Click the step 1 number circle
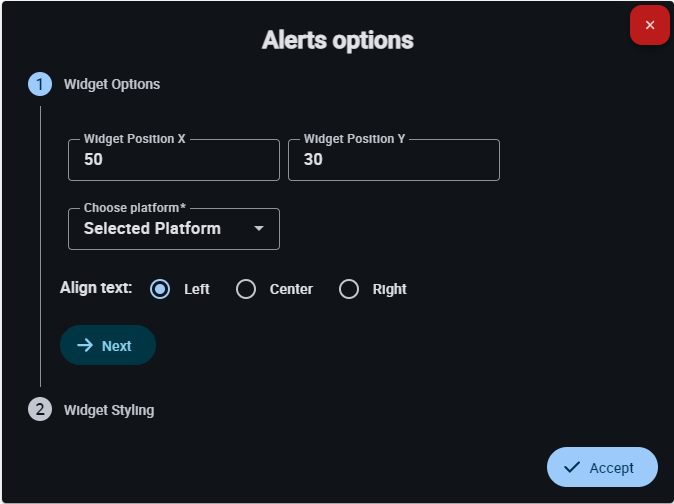 40,84
